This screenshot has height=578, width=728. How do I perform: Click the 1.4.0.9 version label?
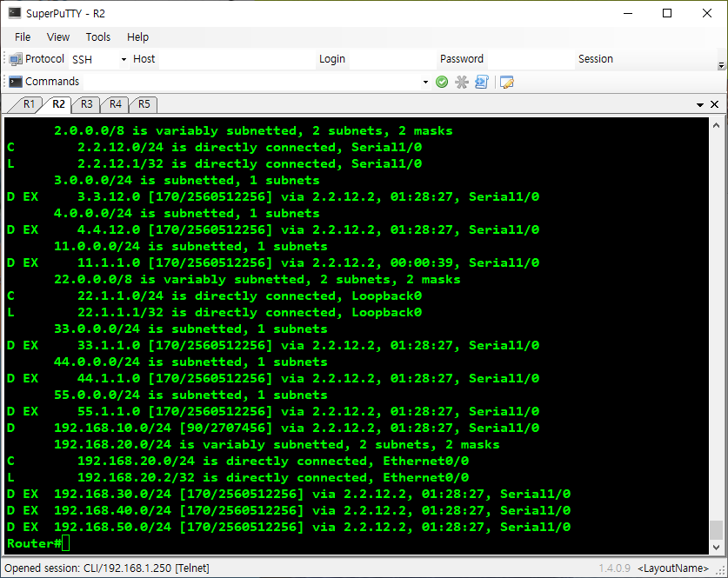tap(614, 568)
